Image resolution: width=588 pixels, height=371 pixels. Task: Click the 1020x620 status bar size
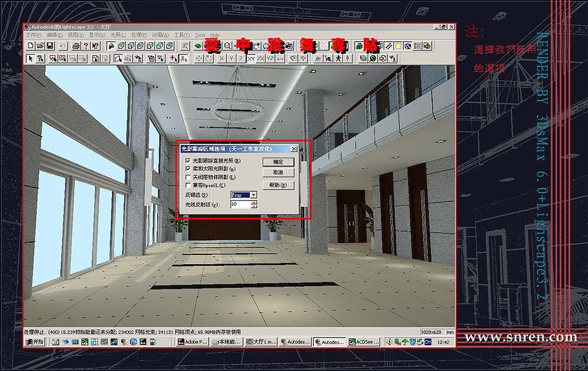tap(431, 332)
